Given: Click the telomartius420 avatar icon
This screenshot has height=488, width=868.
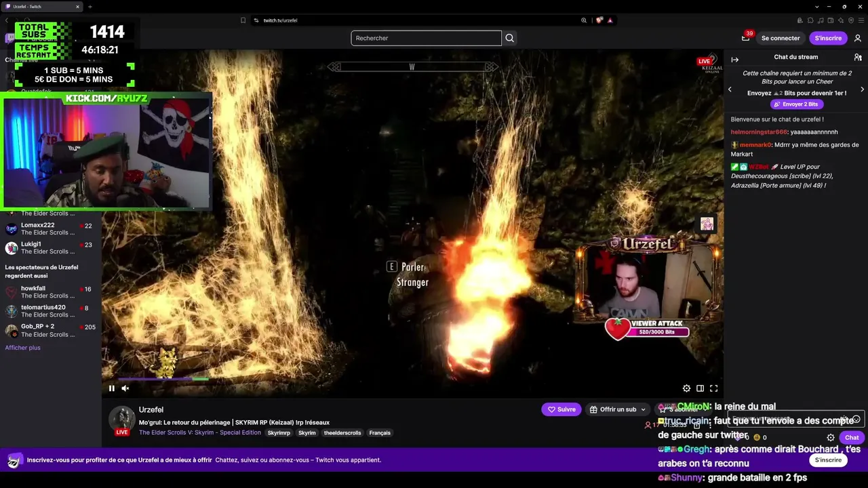Looking at the screenshot, I should tap(12, 311).
